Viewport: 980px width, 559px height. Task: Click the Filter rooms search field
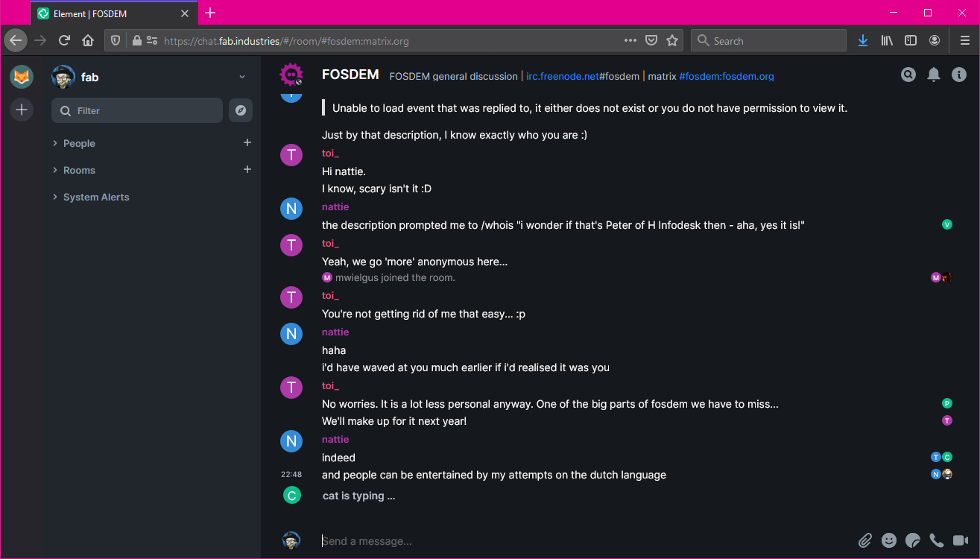point(137,110)
